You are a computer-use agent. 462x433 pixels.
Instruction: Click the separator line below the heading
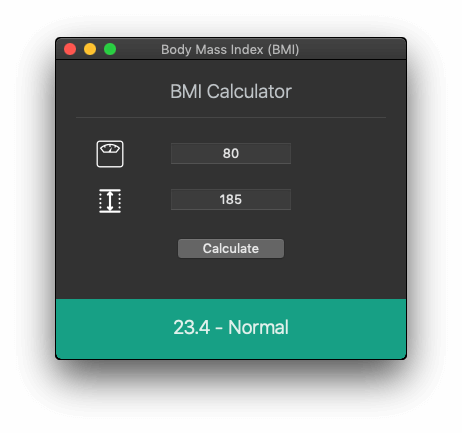click(231, 117)
